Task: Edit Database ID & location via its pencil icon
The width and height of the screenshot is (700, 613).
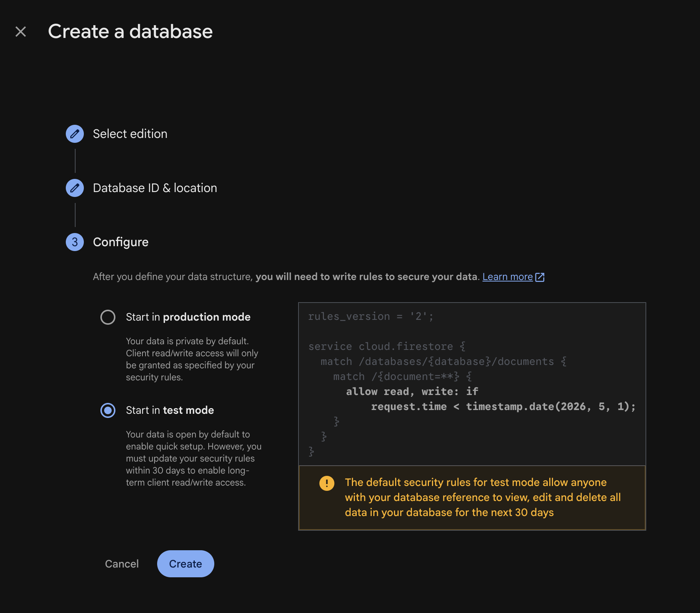Action: (x=75, y=188)
